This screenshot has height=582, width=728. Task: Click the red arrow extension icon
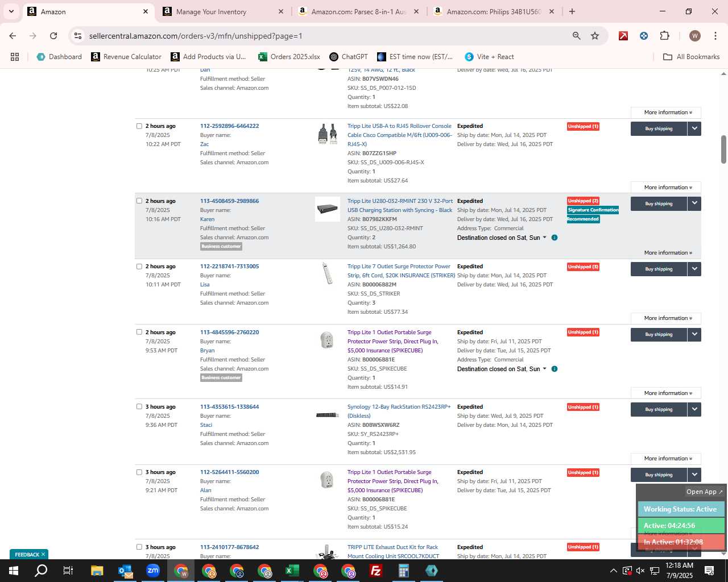(x=623, y=36)
